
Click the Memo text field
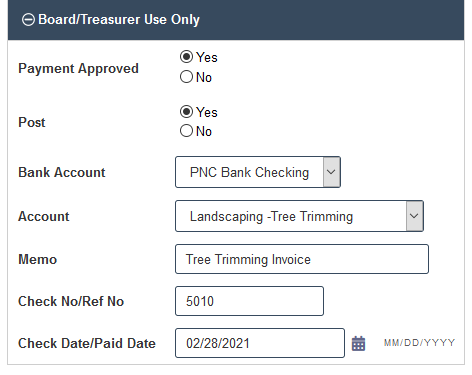tap(302, 259)
